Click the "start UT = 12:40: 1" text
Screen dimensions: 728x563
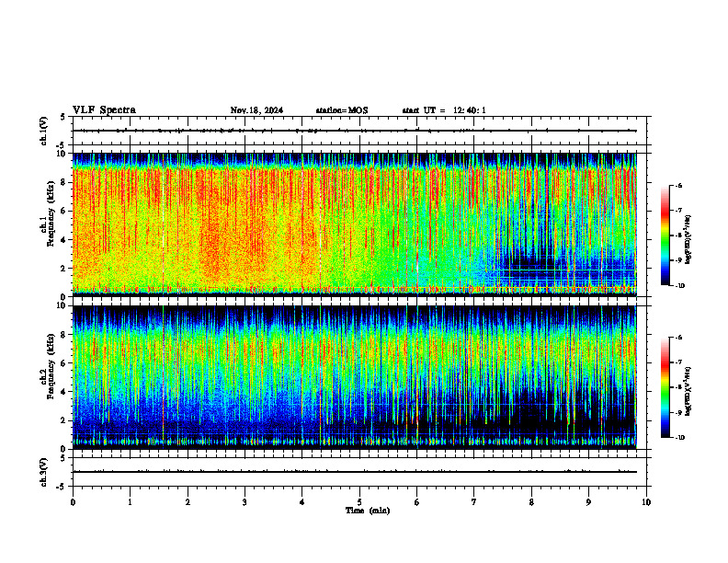(x=444, y=110)
